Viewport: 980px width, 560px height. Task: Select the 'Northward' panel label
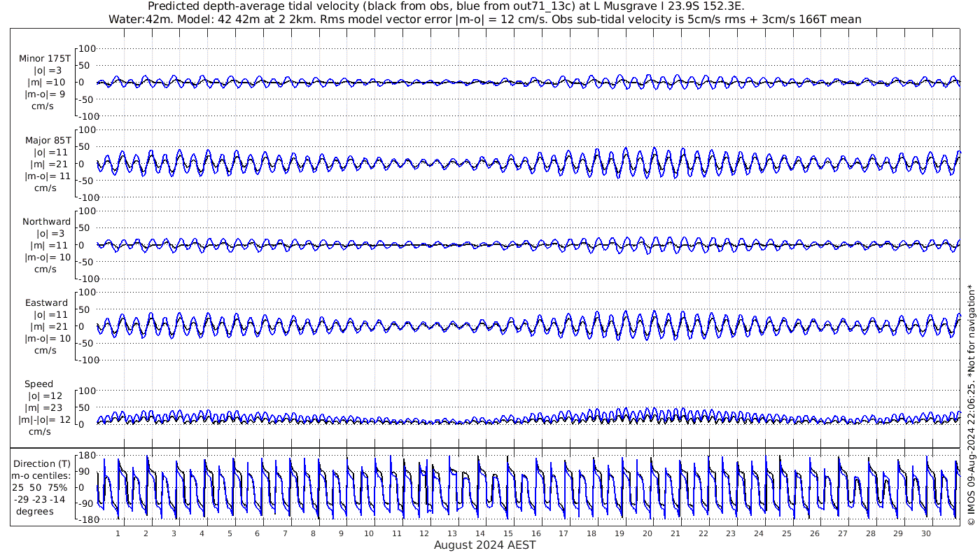point(46,222)
